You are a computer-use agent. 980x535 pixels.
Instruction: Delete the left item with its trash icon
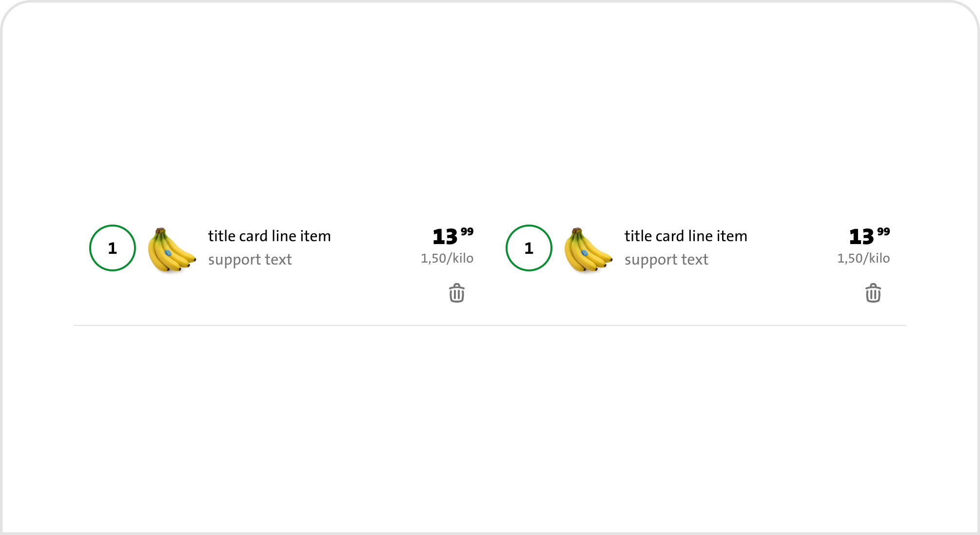[457, 293]
